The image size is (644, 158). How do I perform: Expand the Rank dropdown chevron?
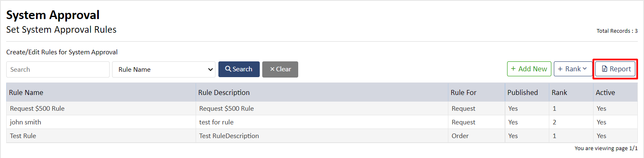click(x=585, y=69)
